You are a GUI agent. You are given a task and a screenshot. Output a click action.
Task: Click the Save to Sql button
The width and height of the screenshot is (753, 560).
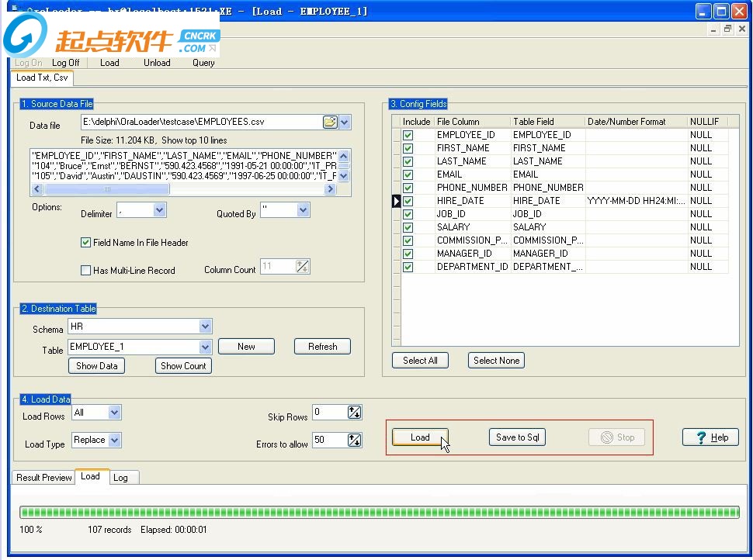click(x=517, y=437)
